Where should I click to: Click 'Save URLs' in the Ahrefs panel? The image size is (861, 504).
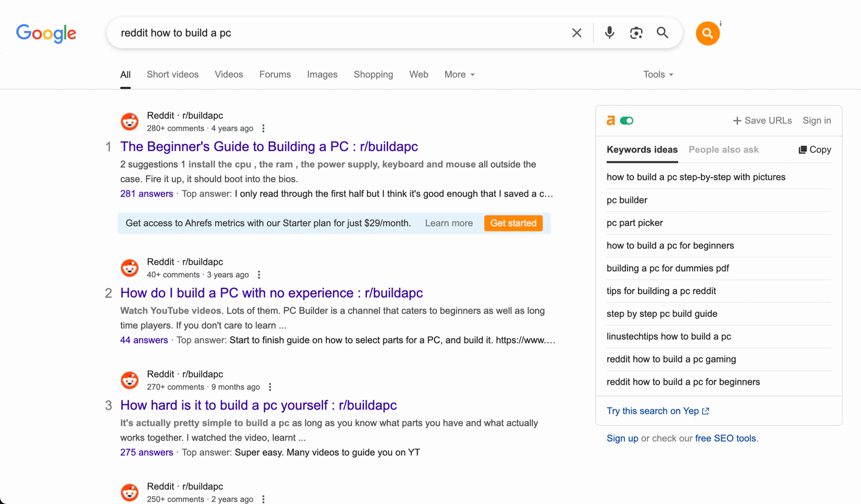pyautogui.click(x=762, y=120)
